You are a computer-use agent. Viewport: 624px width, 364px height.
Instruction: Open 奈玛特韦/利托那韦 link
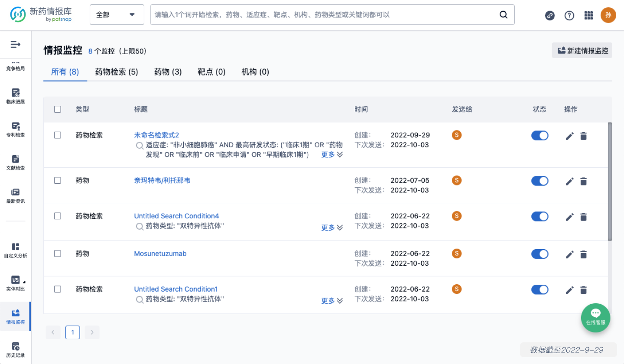pos(162,180)
